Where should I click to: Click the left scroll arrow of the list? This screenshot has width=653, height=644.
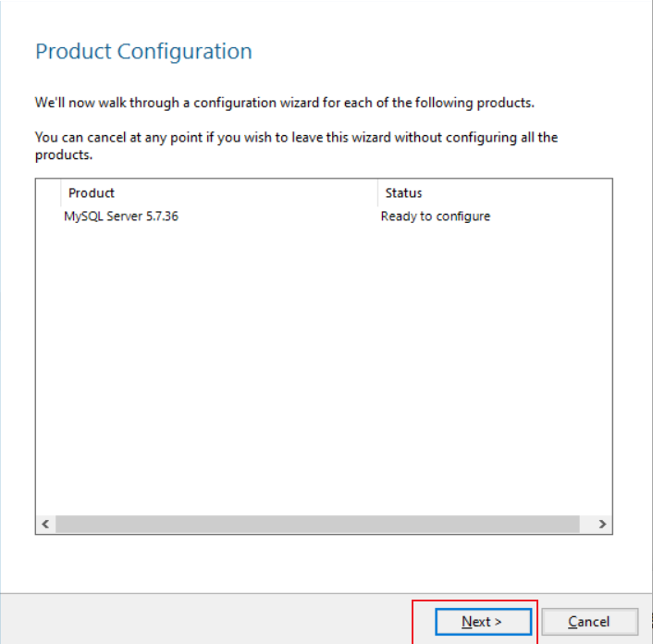(45, 524)
